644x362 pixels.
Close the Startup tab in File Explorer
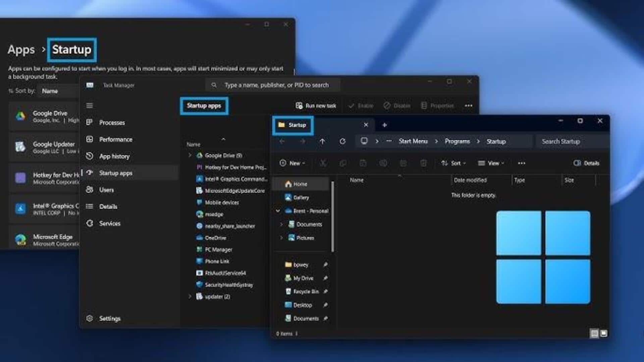click(366, 125)
